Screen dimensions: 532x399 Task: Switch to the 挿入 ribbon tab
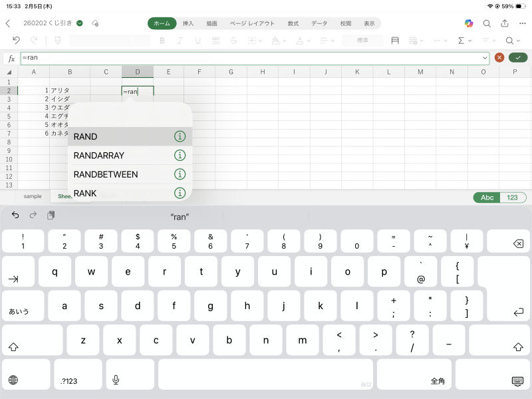point(188,23)
